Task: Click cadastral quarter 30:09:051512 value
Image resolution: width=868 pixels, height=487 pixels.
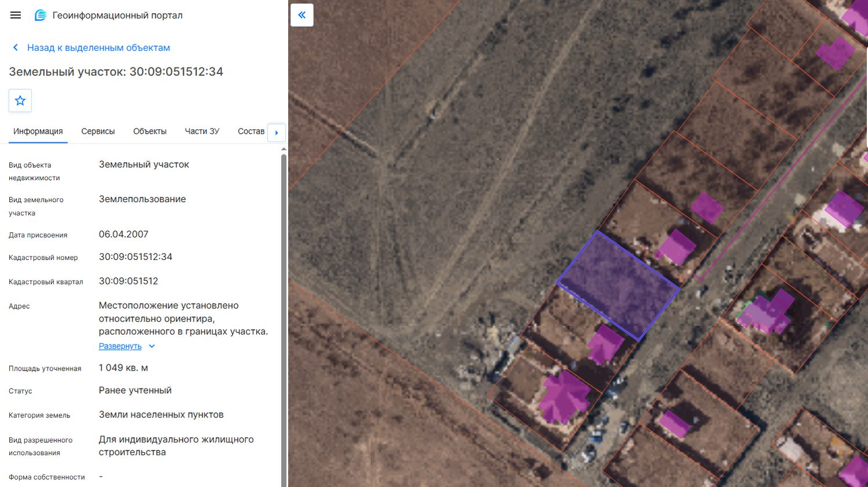Action: tap(128, 281)
